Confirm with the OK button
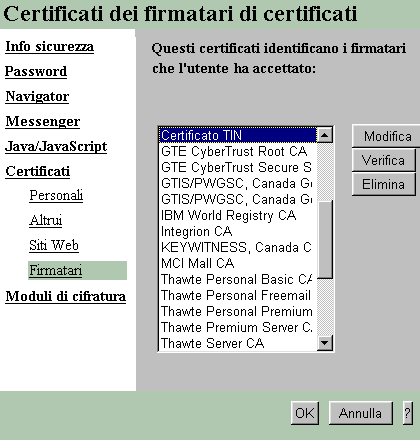The image size is (420, 440). point(305,413)
